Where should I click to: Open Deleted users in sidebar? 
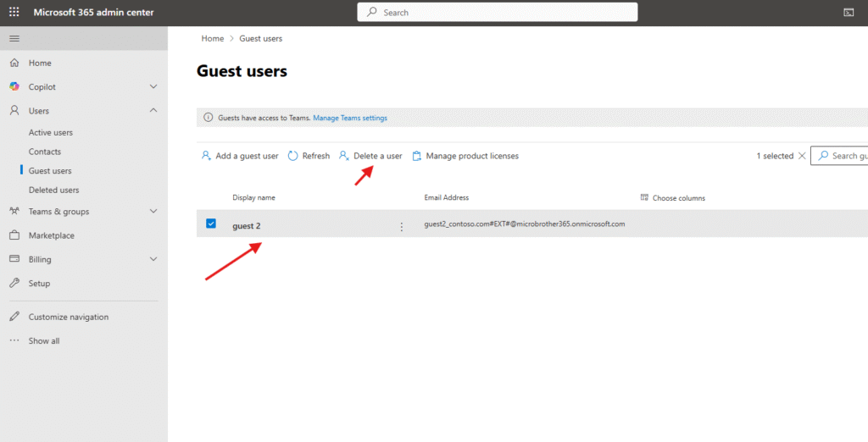[53, 190]
